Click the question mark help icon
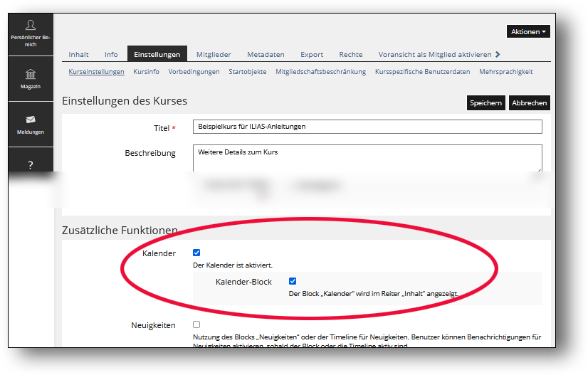This screenshot has height=375, width=588. click(30, 165)
